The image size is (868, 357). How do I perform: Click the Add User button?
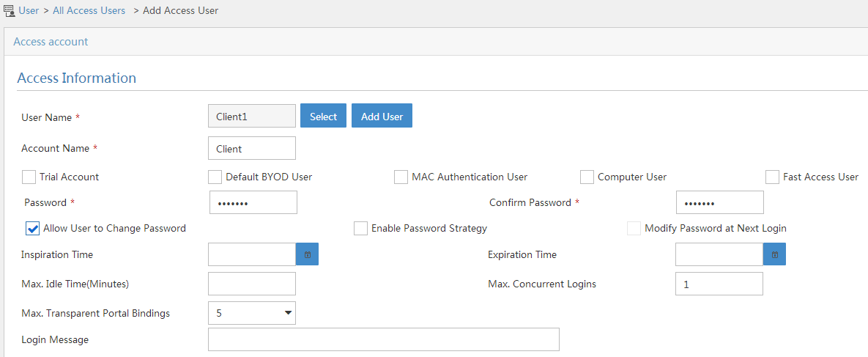[382, 116]
